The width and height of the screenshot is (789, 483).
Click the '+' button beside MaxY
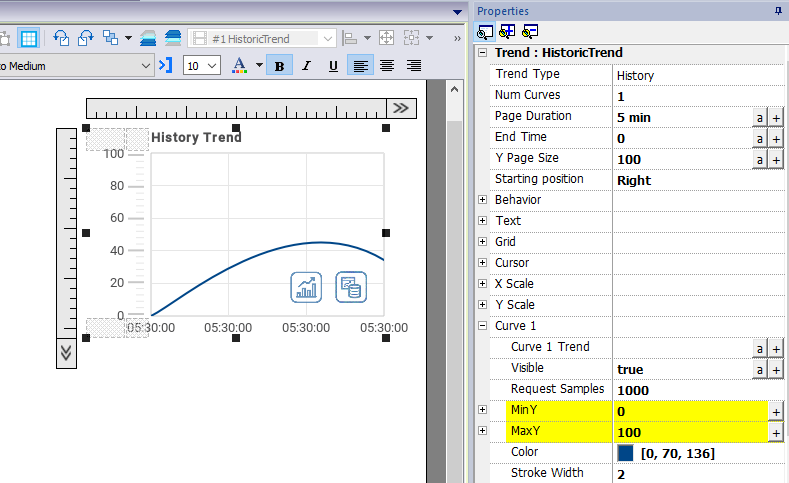point(776,431)
